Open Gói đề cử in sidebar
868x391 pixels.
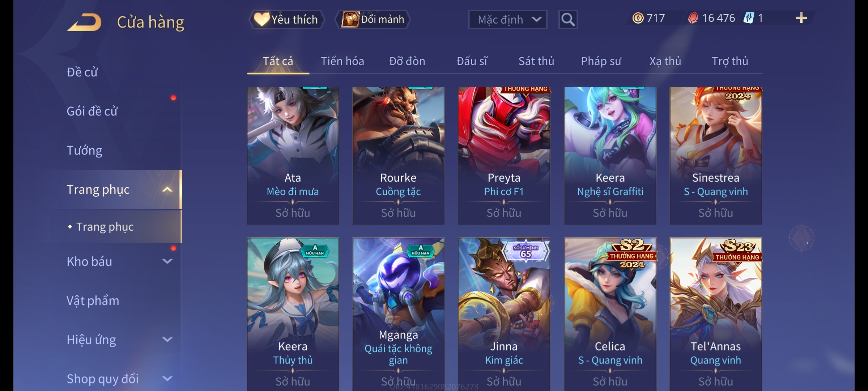click(x=92, y=111)
